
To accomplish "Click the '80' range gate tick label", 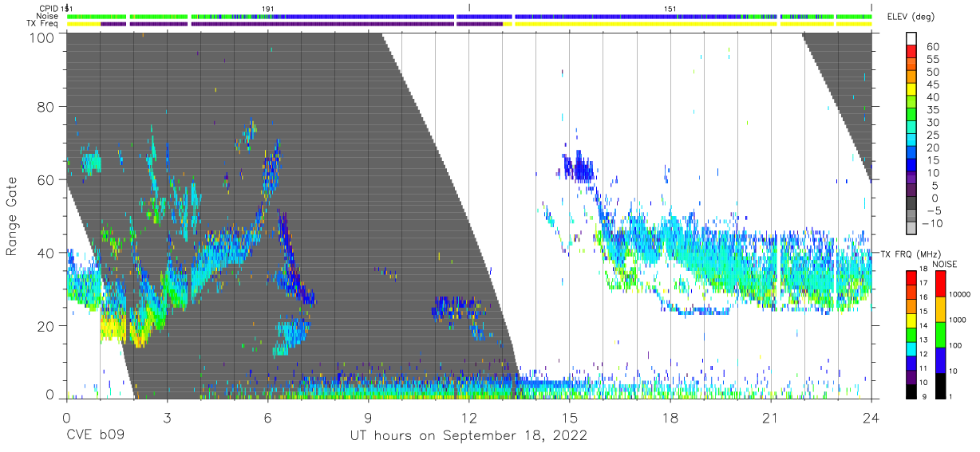I will tap(45, 107).
